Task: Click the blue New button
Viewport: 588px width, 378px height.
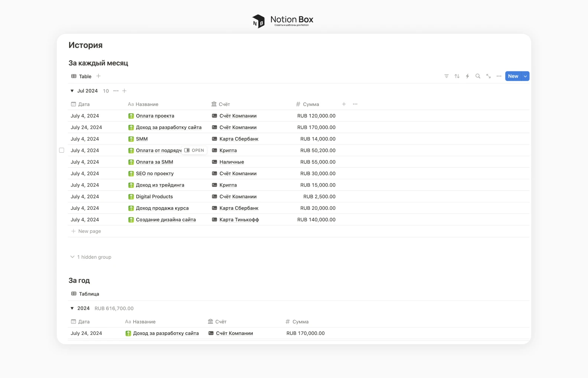Action: tap(513, 76)
